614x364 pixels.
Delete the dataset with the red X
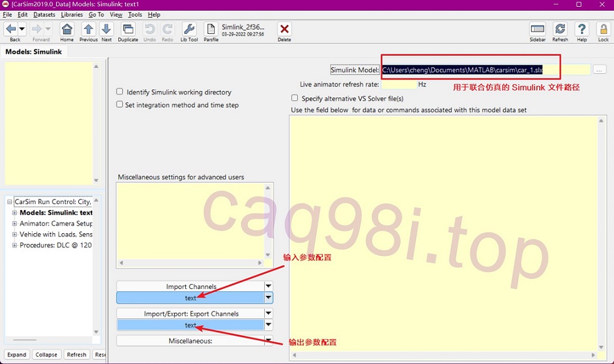point(284,29)
